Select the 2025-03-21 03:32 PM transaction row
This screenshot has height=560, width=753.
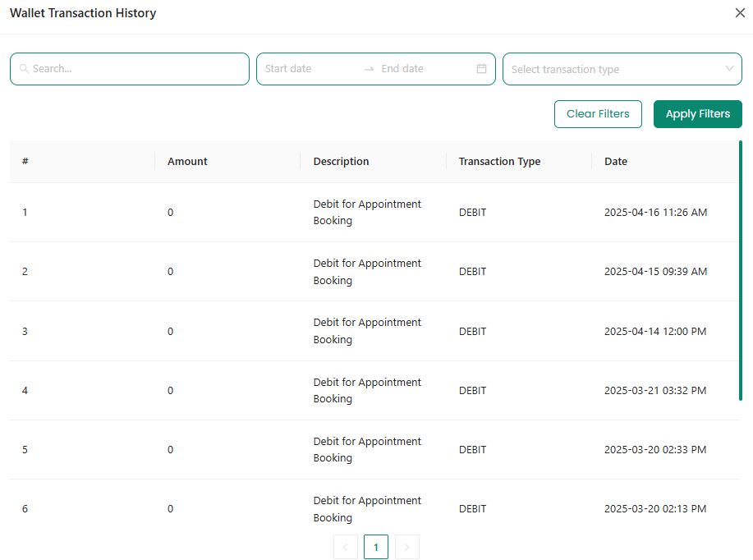tap(374, 391)
